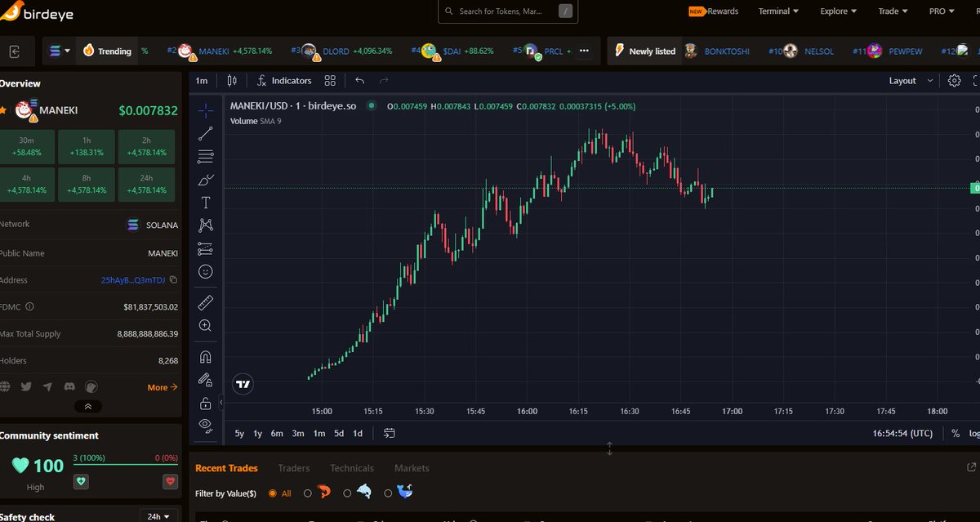Viewport: 980px width, 522px height.
Task: Click the go to date icon
Action: [389, 433]
